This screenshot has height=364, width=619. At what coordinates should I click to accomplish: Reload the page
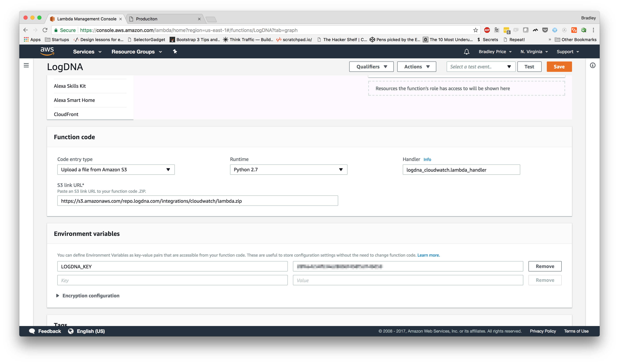coord(45,30)
